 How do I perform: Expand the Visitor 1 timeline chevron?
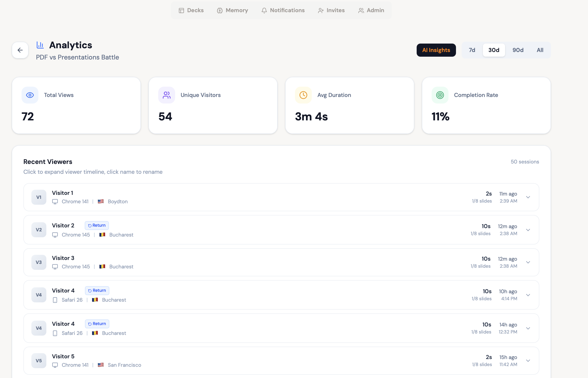click(x=528, y=197)
